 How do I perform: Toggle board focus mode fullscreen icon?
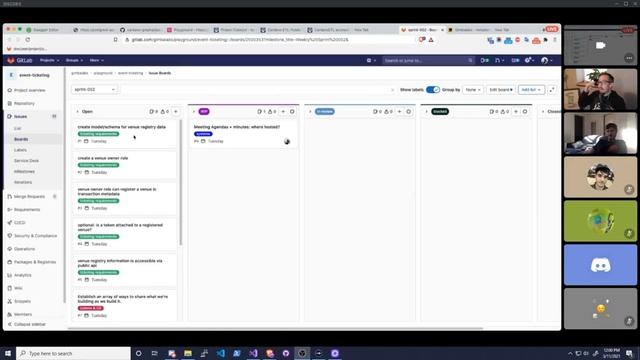coord(551,89)
